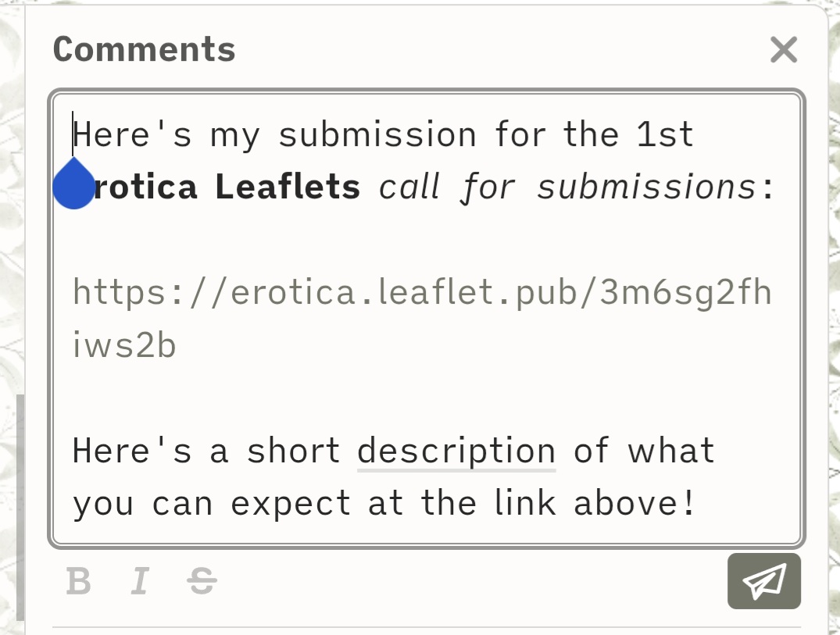Send the comment with the paper plane
This screenshot has height=635, width=840.
763,581
